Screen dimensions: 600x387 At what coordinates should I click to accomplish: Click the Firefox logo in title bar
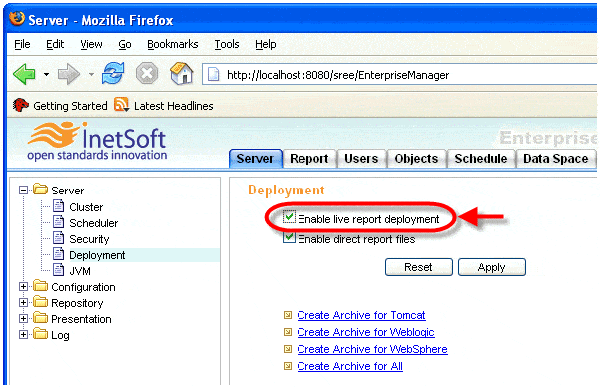point(17,18)
